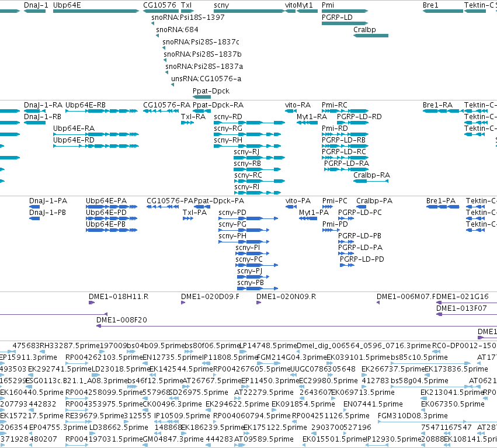Viewport: 497px width, 448px height.
Task: Select the scny-PG protein label
Action: 232,224
